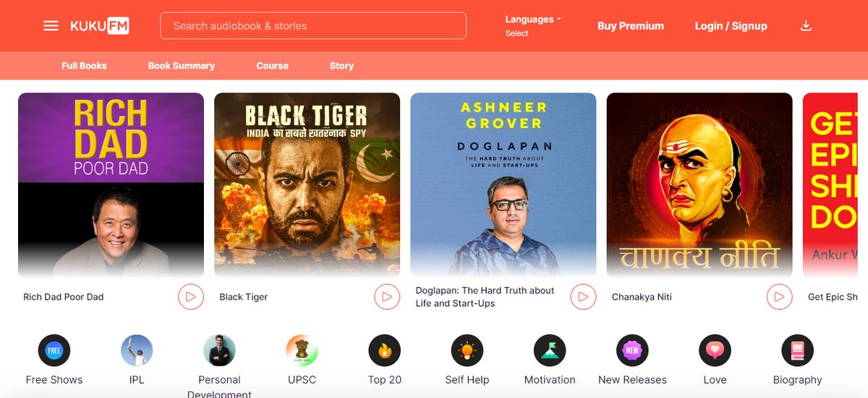Image resolution: width=868 pixels, height=398 pixels.
Task: Select the UPSC category icon
Action: [x=302, y=351]
